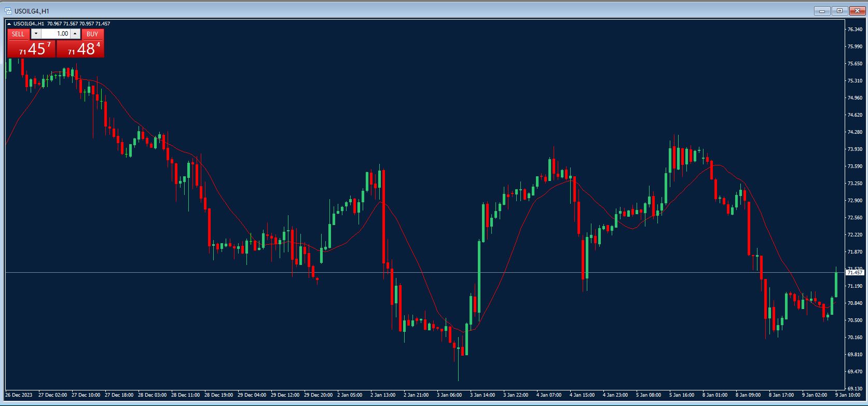Click the 9 Jan 10:00 time label

[847, 395]
